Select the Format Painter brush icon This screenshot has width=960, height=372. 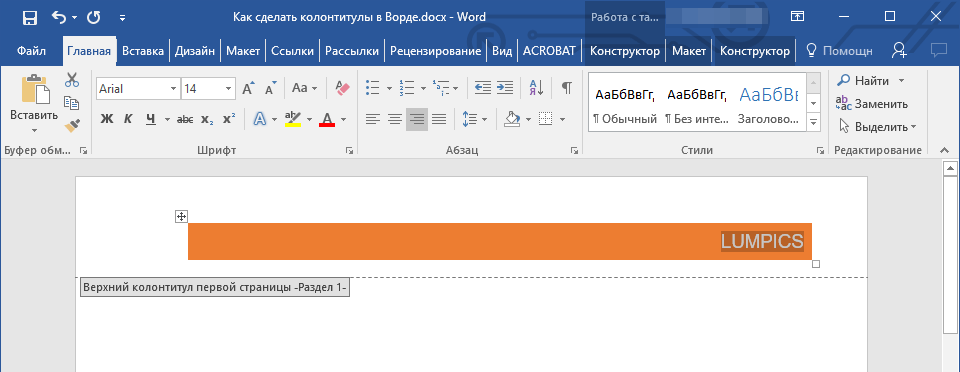pyautogui.click(x=72, y=126)
